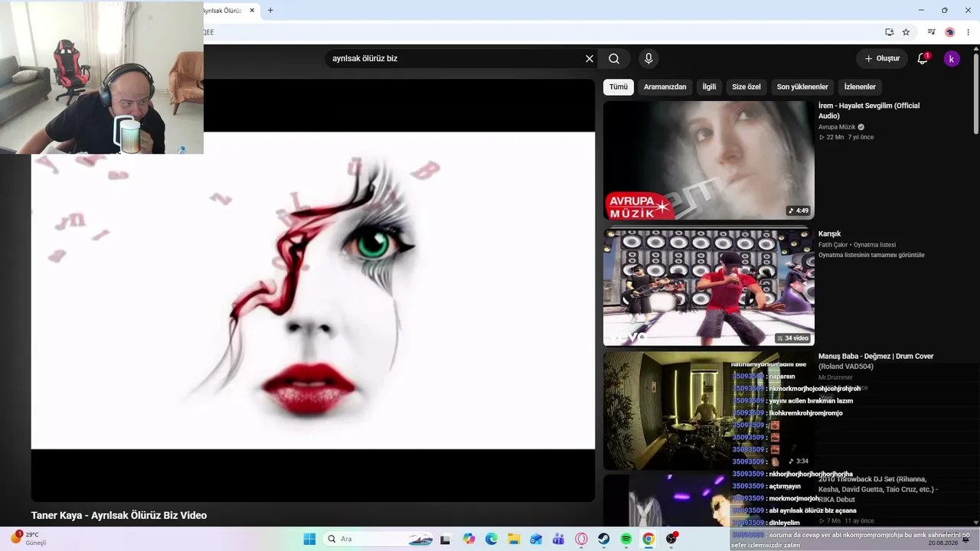Select the Aramanızdan filter chip
The image size is (980, 551).
click(x=665, y=87)
